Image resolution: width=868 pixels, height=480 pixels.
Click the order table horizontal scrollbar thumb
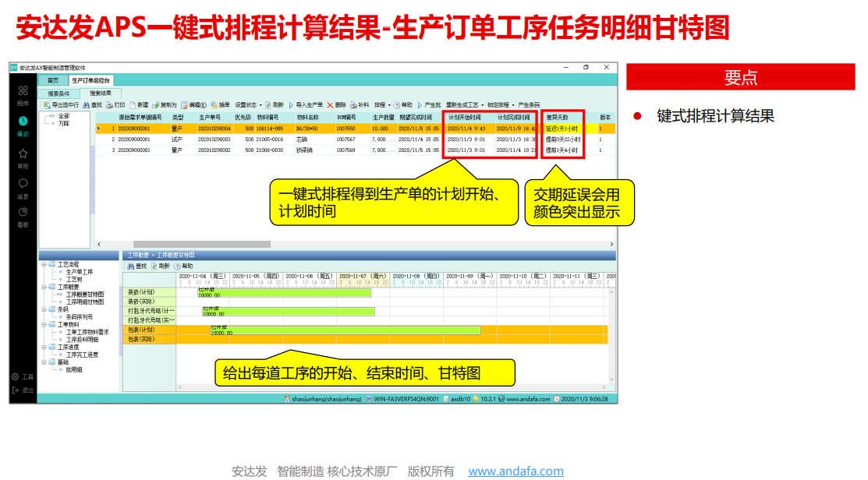[x=201, y=244]
